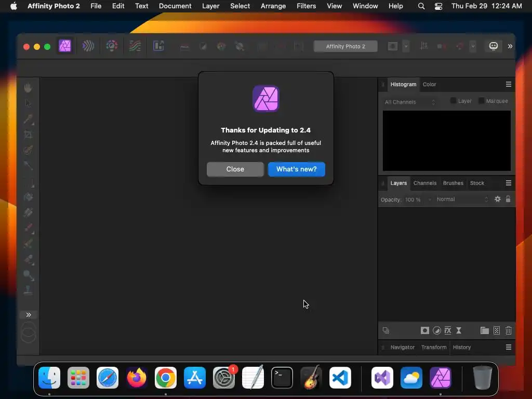Image resolution: width=532 pixels, height=399 pixels.
Task: Switch to the Tone Mapping Persona
Action: 135,46
